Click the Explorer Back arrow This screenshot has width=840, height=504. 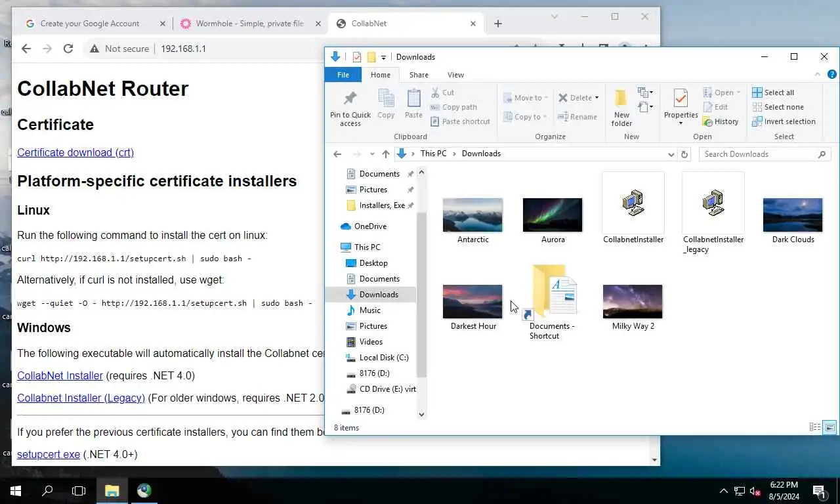tap(337, 154)
